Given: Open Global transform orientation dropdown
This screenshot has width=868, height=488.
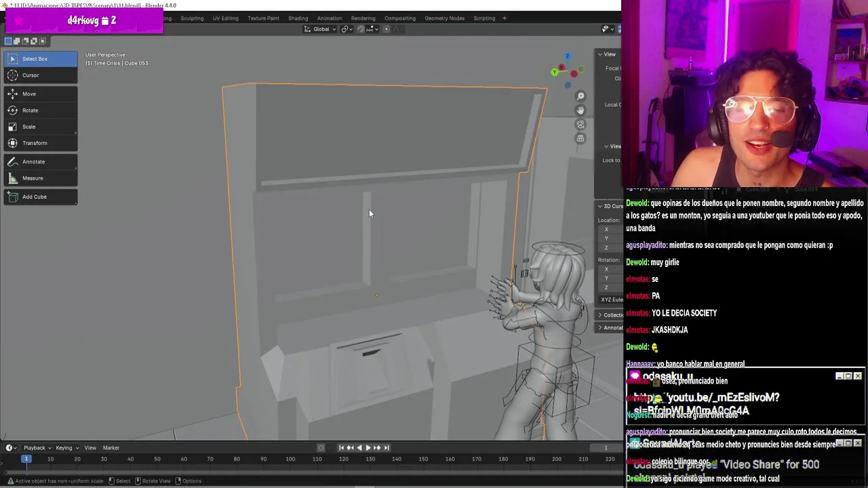Looking at the screenshot, I should 320,29.
